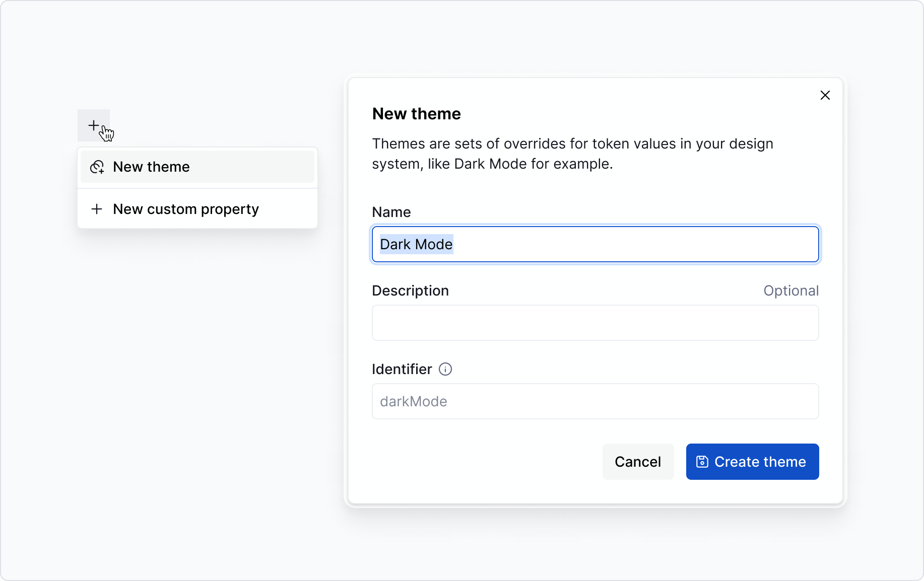The image size is (924, 581).
Task: Click the Identifier field label
Action: 402,369
